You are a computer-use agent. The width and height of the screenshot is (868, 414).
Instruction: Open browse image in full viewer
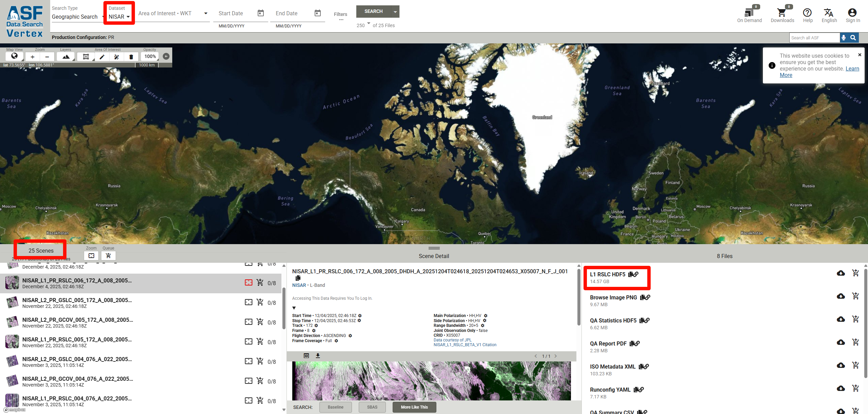tap(306, 356)
